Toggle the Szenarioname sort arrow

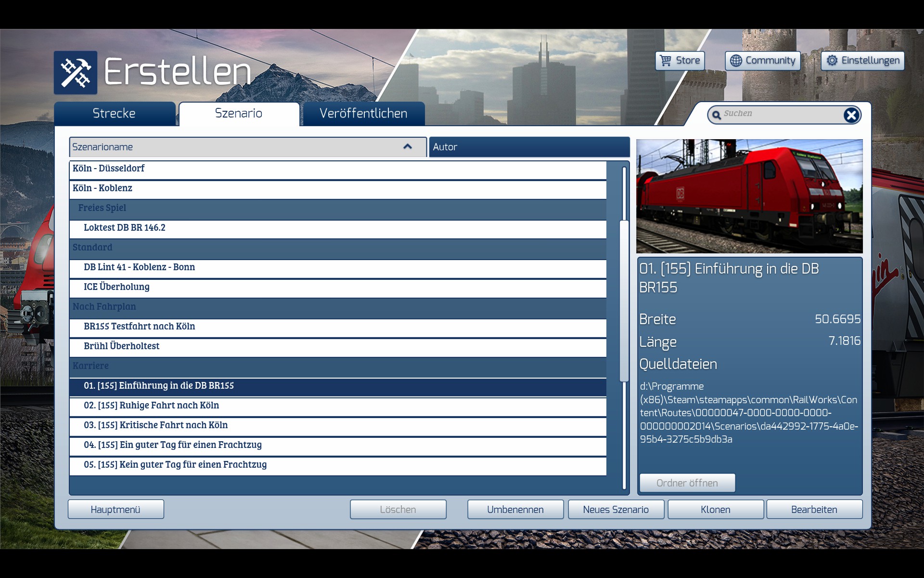pyautogui.click(x=408, y=146)
